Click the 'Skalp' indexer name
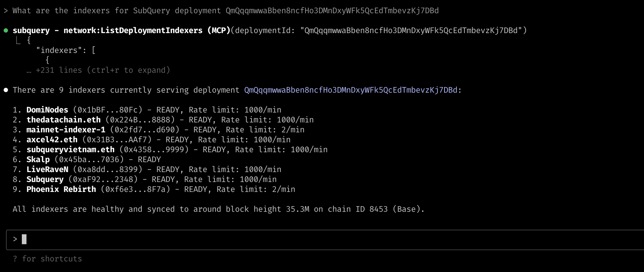Viewport: 644px width, 272px height. [38, 159]
